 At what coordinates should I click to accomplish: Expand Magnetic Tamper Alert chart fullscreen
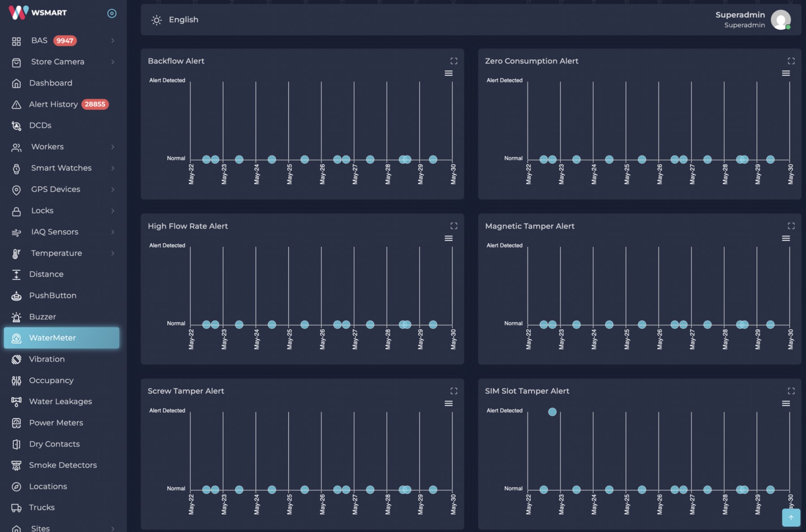[791, 226]
